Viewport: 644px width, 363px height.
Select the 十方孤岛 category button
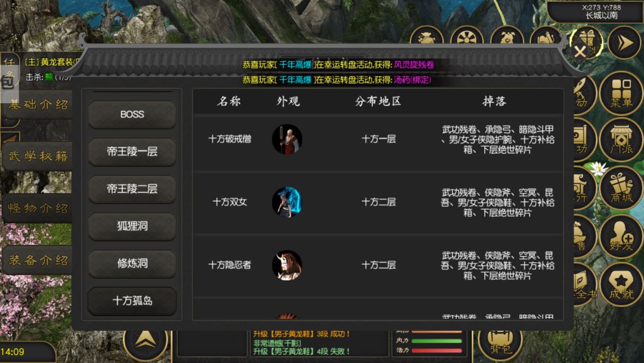132,300
